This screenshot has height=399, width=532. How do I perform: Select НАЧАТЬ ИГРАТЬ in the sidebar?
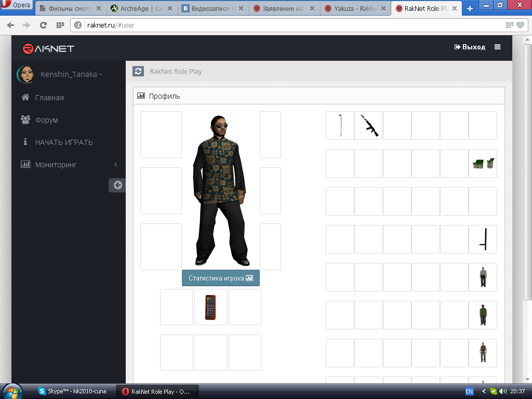pyautogui.click(x=64, y=142)
